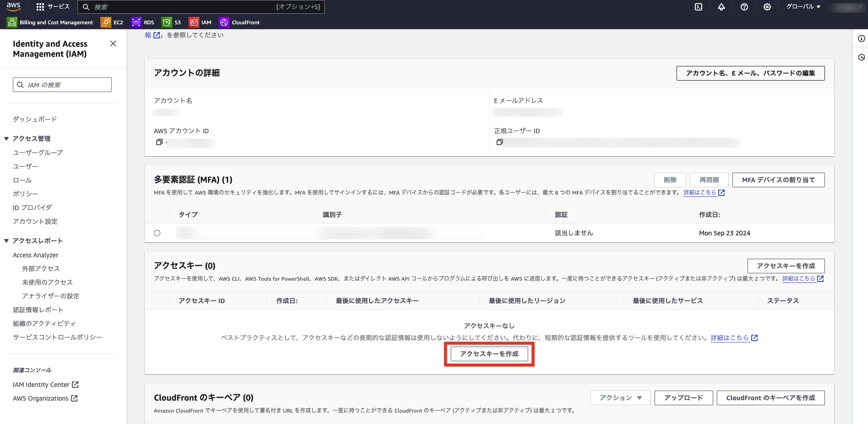Open the Services grid menu

pyautogui.click(x=53, y=7)
